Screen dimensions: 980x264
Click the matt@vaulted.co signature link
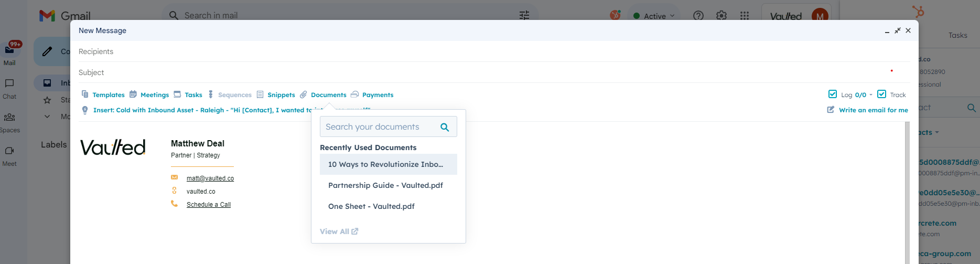[x=210, y=178]
